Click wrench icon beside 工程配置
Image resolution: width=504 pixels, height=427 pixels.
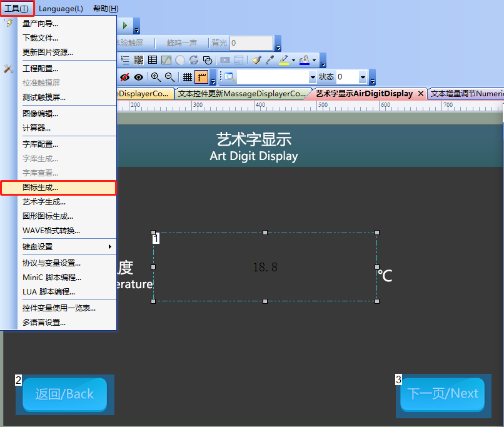point(9,68)
